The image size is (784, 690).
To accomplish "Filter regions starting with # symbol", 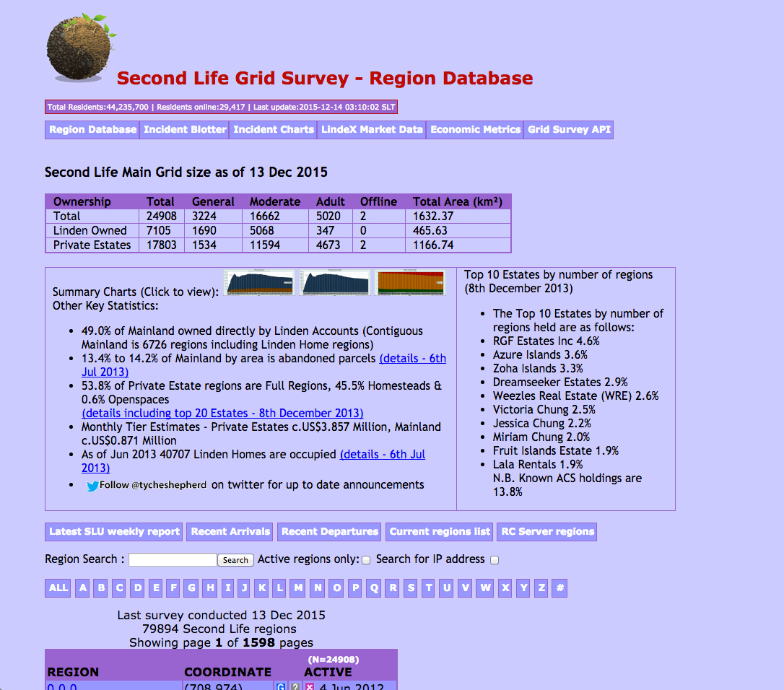I will 560,588.
